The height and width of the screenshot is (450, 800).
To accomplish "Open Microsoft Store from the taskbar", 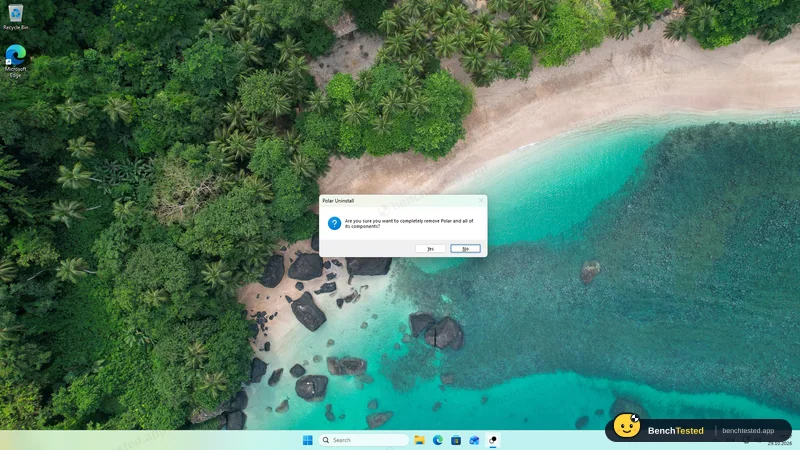I will pos(456,440).
